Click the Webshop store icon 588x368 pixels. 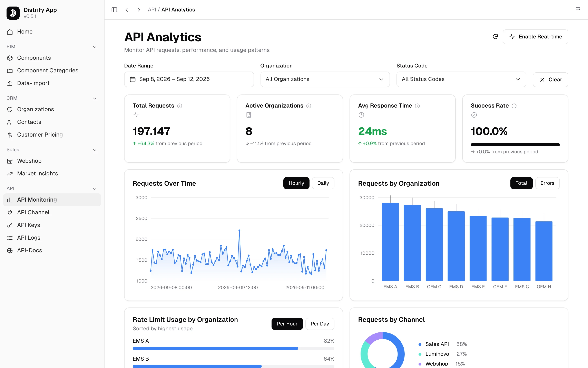[x=10, y=161]
